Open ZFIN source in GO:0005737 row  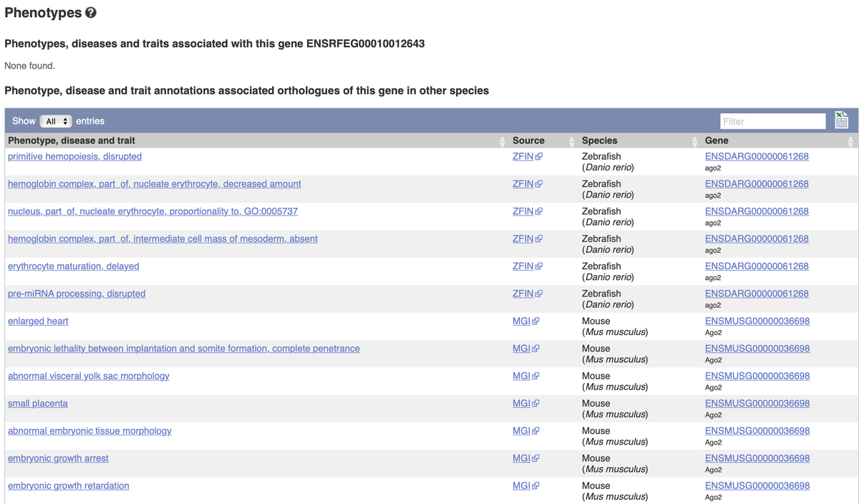(x=527, y=211)
